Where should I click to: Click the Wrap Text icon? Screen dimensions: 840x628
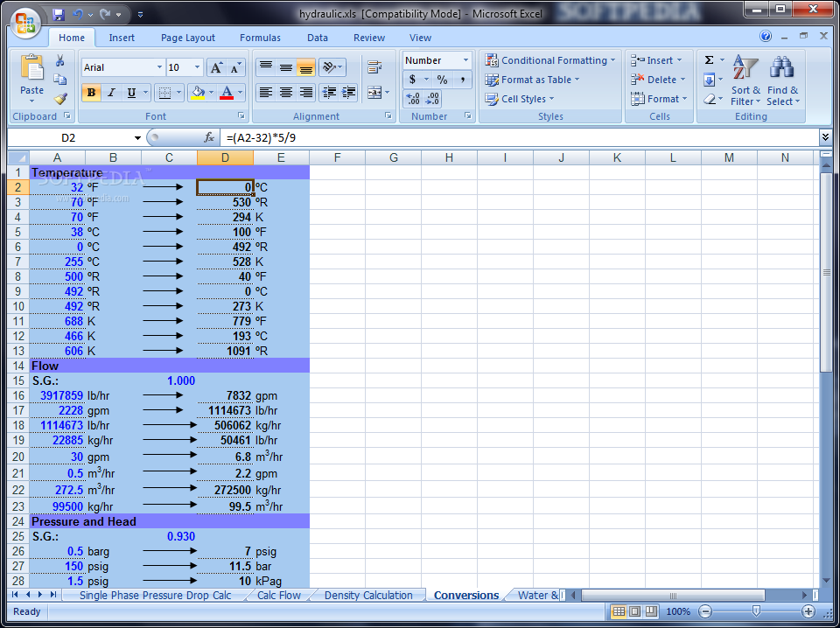pyautogui.click(x=374, y=67)
